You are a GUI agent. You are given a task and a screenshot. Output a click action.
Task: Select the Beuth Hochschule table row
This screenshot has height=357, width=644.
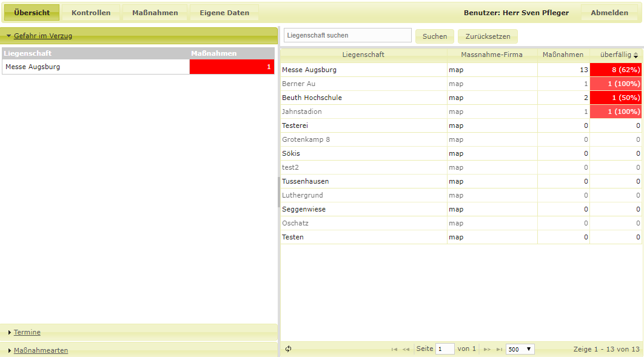tap(364, 98)
